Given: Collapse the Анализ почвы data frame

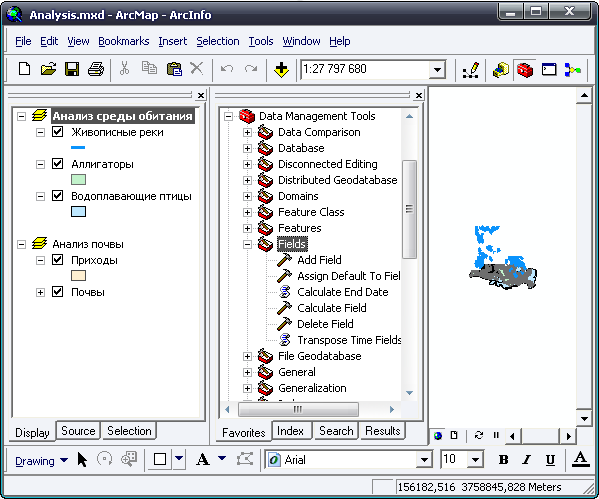Looking at the screenshot, I should pyautogui.click(x=22, y=244).
